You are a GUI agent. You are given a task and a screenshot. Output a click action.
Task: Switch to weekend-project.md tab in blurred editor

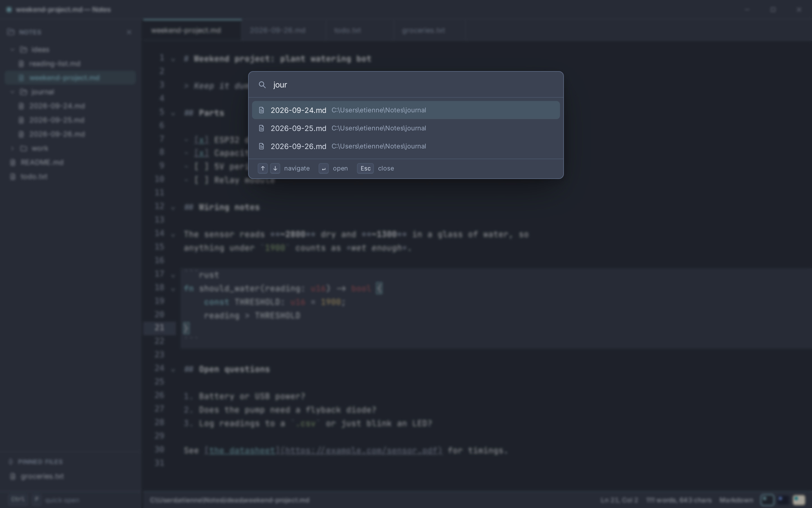tap(192, 30)
